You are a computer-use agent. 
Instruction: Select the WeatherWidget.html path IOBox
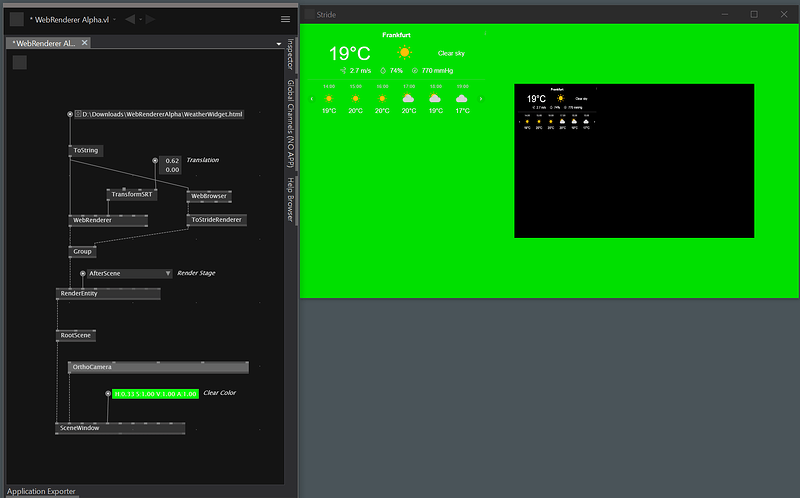(x=159, y=114)
